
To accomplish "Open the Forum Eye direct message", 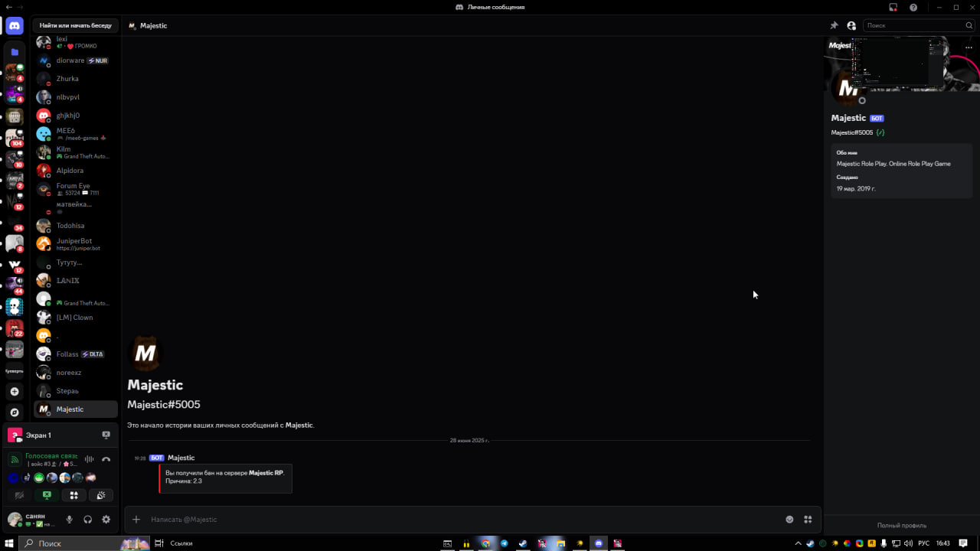I will click(73, 189).
